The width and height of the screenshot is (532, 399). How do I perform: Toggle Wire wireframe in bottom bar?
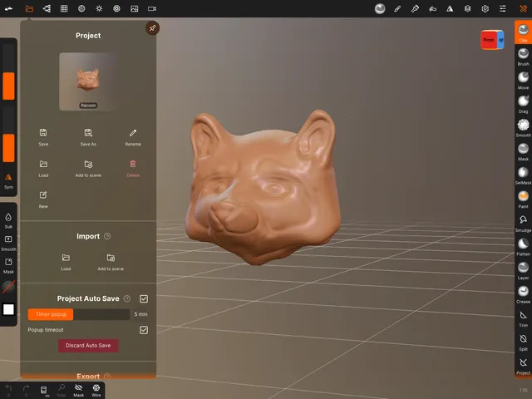tap(96, 390)
